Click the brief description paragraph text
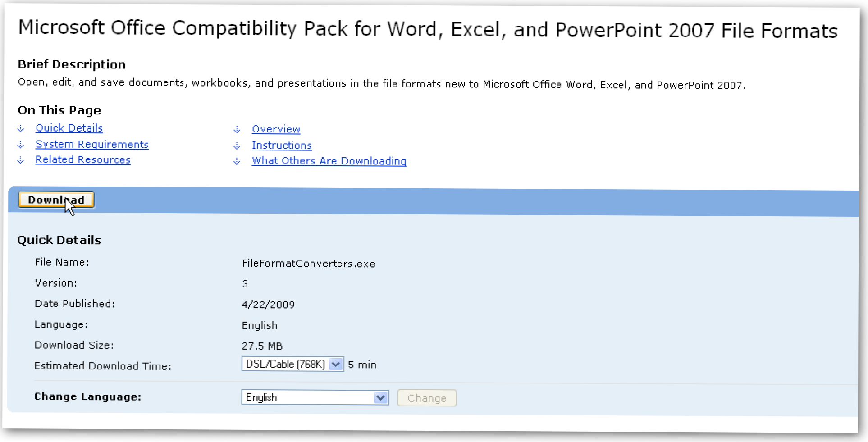Image resolution: width=868 pixels, height=442 pixels. 382,84
